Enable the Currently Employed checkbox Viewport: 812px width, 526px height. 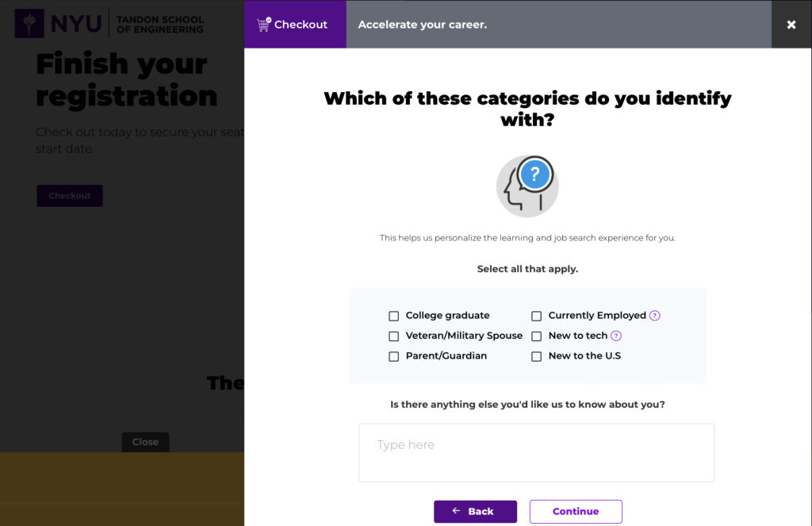(x=537, y=316)
